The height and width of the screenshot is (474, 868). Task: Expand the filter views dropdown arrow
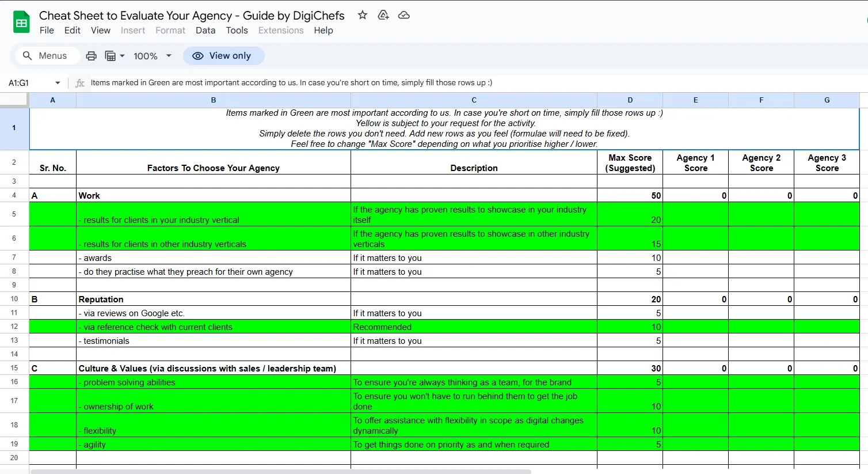tap(122, 56)
